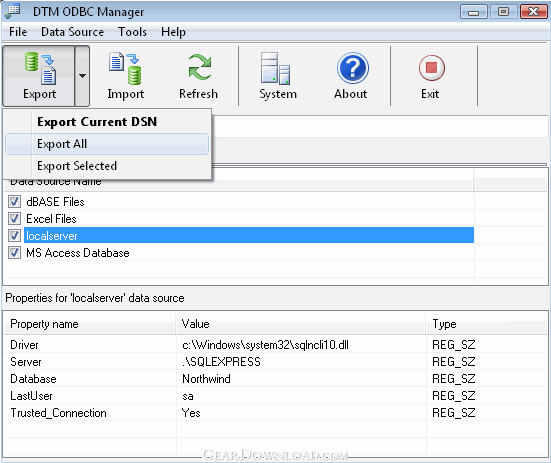The image size is (551, 463).
Task: Open the Data Source menu
Action: point(72,32)
